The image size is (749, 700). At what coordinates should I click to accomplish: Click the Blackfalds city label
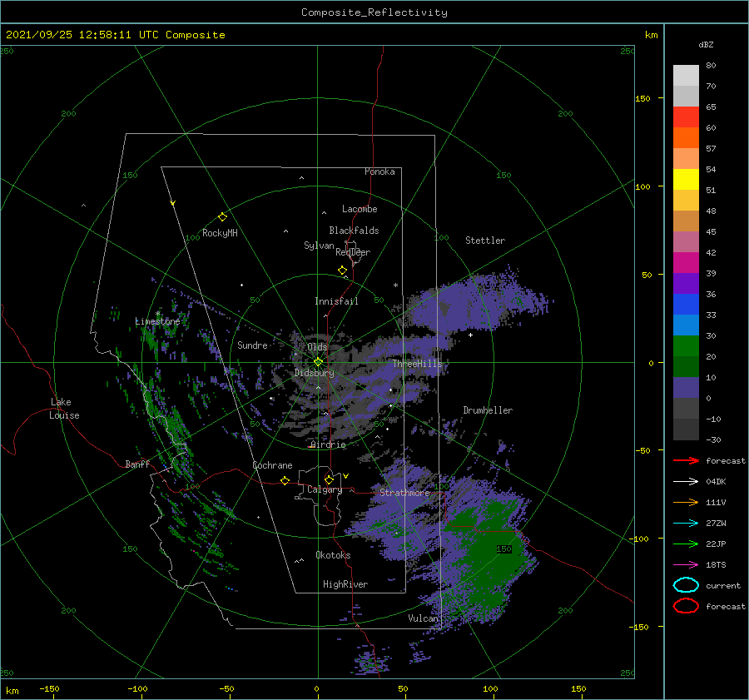354,231
